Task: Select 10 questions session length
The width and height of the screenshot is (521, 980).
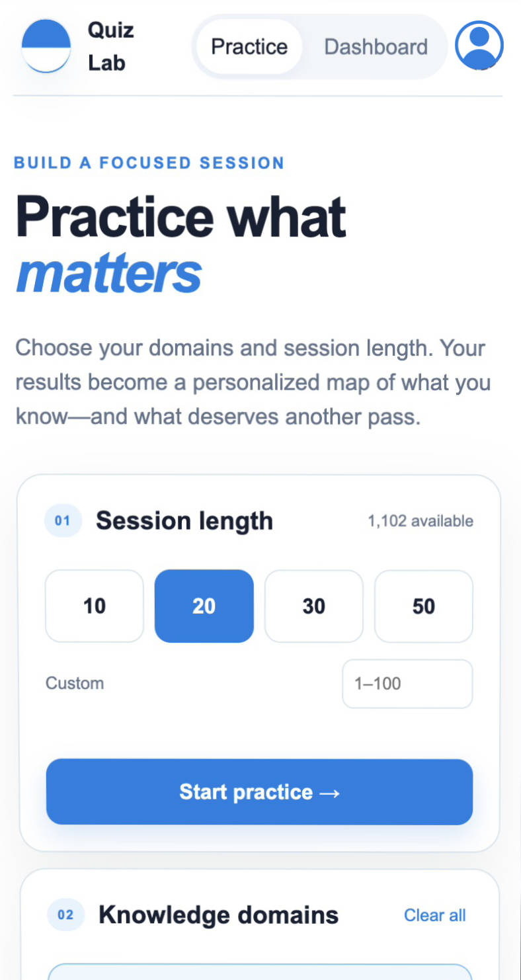Action: 95,606
